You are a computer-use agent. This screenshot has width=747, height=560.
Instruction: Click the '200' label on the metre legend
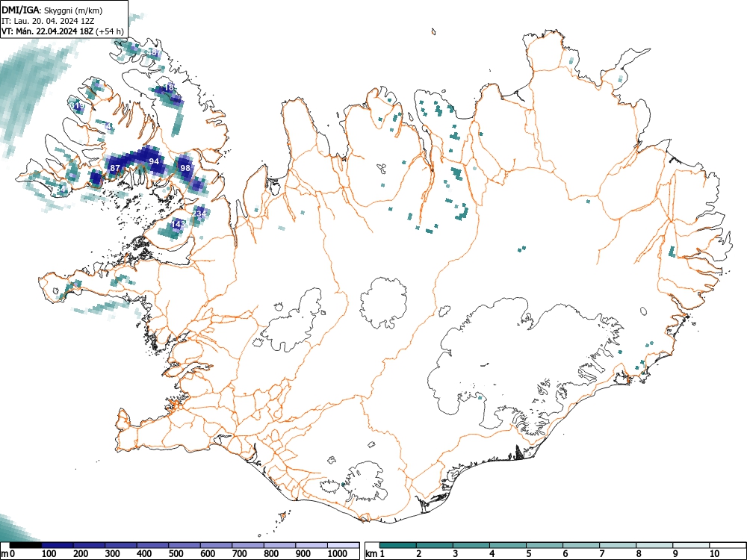coord(81,554)
